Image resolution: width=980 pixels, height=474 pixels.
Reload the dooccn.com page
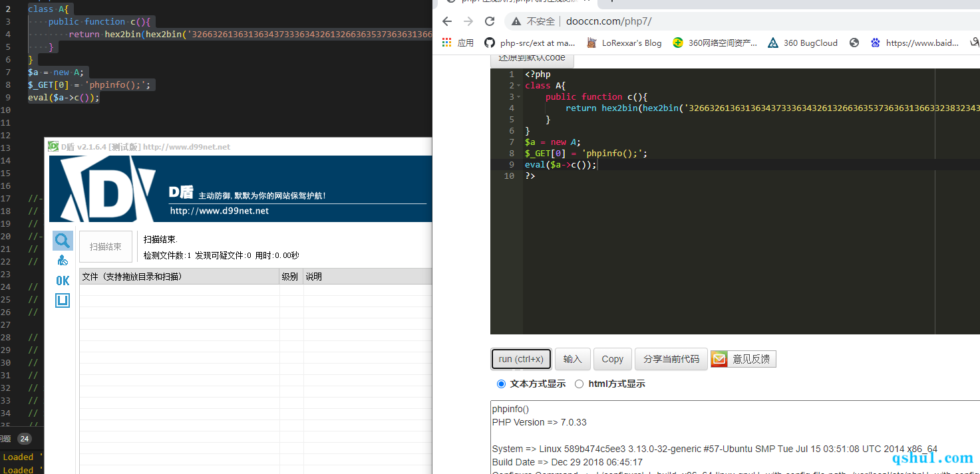click(x=491, y=21)
